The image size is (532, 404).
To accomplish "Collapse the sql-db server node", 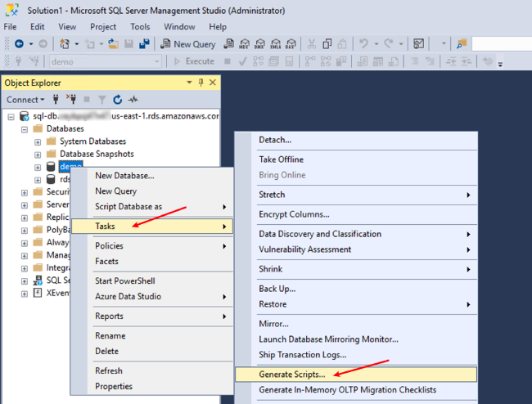I will pyautogui.click(x=11, y=117).
